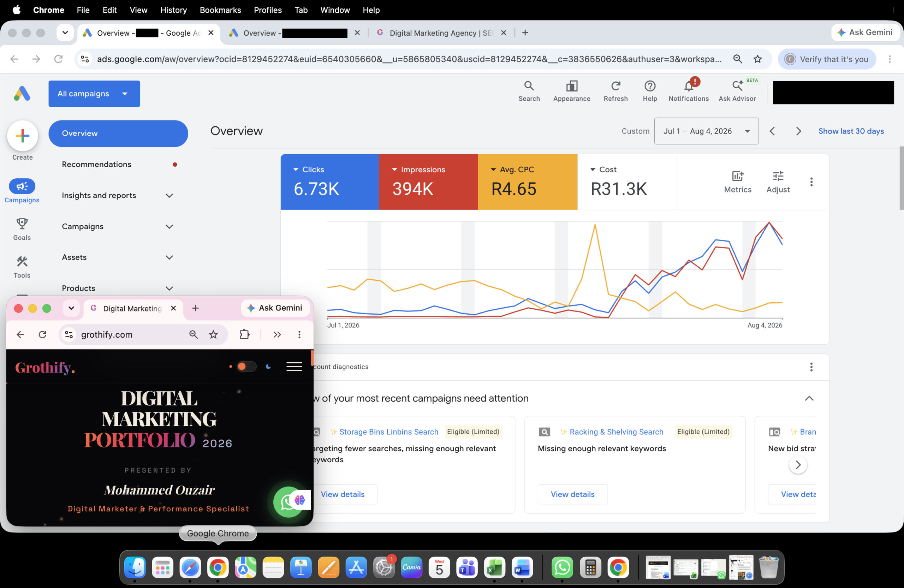This screenshot has width=904, height=588.
Task: Select Overview in the sidebar
Action: [x=118, y=133]
